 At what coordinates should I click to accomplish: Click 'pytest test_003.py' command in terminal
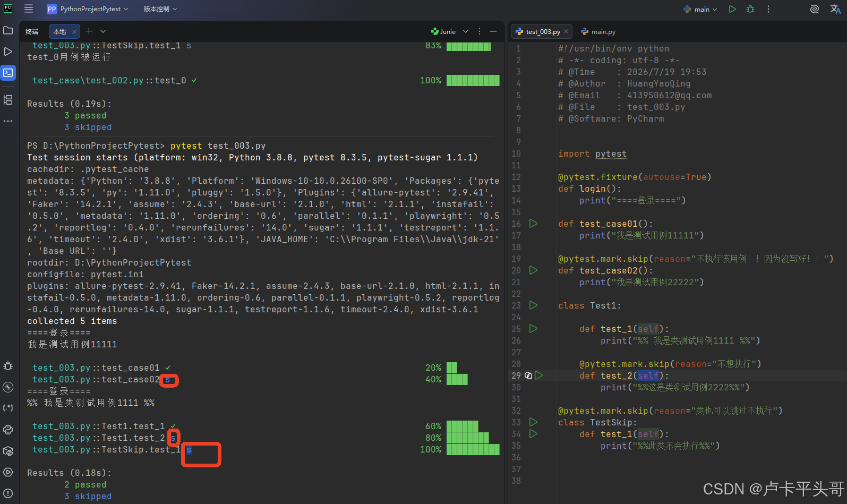[x=218, y=146]
